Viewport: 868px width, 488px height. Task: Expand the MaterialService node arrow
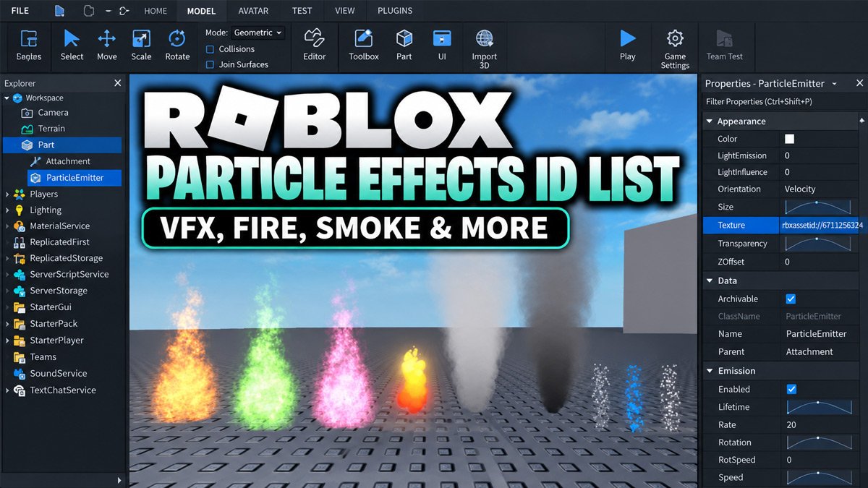7,226
